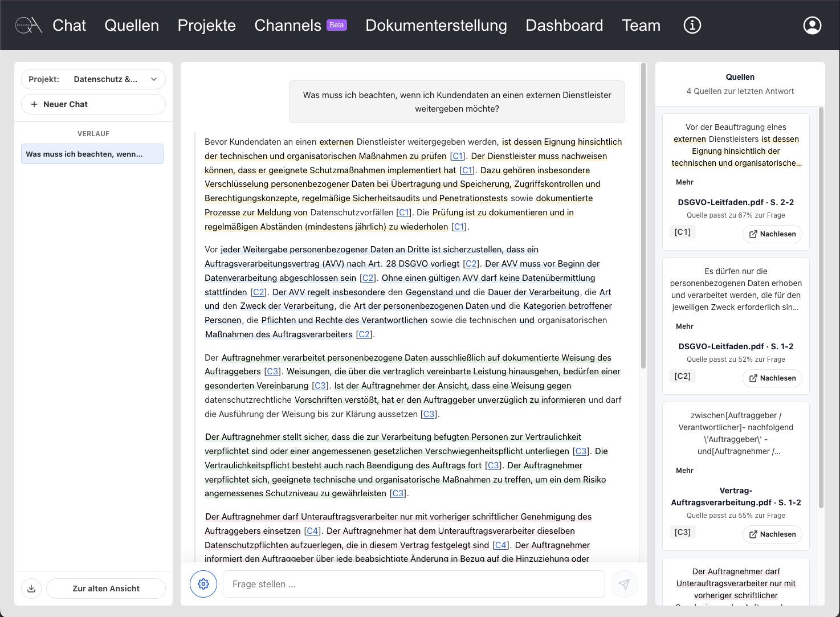Follow the first C2 citation link

tap(471, 264)
